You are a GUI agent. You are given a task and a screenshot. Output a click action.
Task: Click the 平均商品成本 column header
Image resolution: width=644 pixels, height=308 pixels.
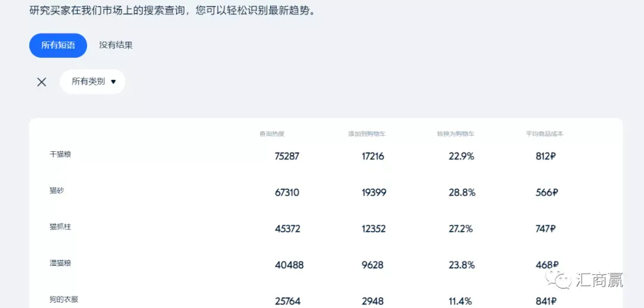pos(544,134)
